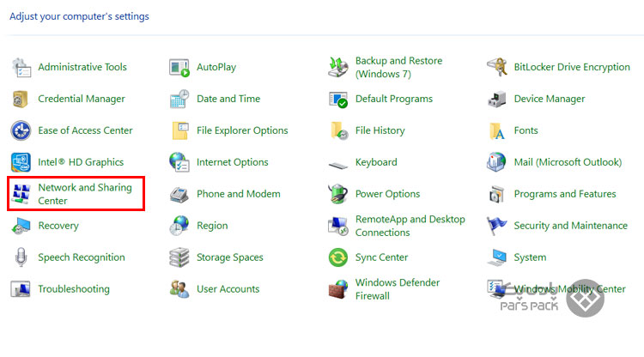The image size is (644, 357).
Task: Open the Speech Recognition link
Action: pos(82,257)
